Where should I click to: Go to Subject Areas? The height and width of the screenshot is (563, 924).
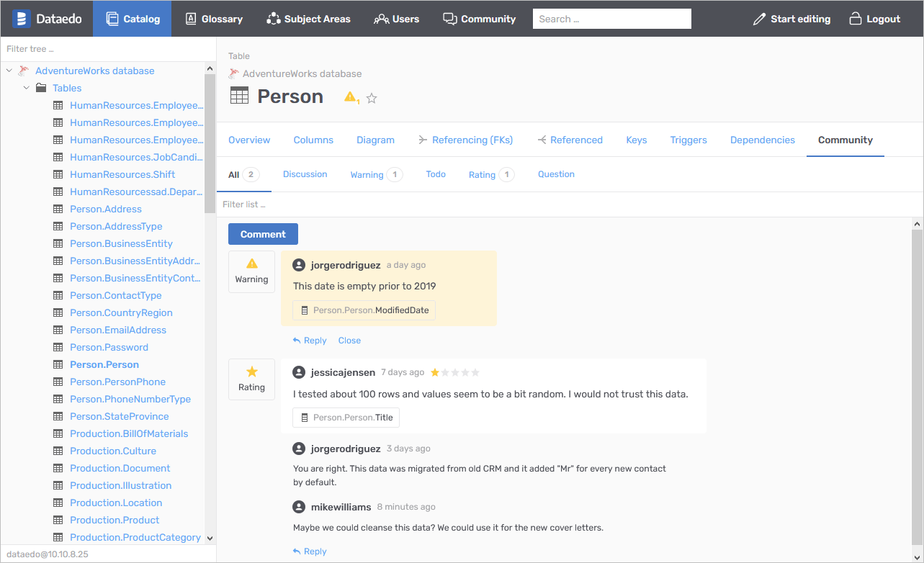point(308,19)
